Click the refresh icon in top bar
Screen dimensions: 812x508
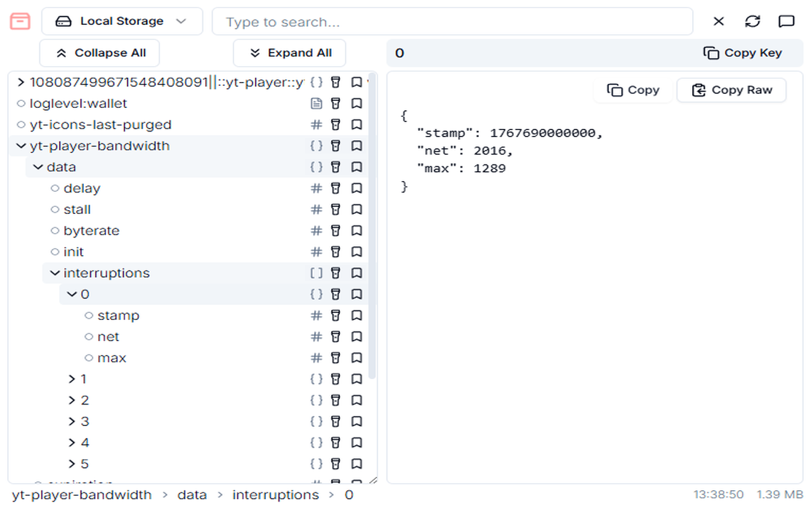pos(752,22)
